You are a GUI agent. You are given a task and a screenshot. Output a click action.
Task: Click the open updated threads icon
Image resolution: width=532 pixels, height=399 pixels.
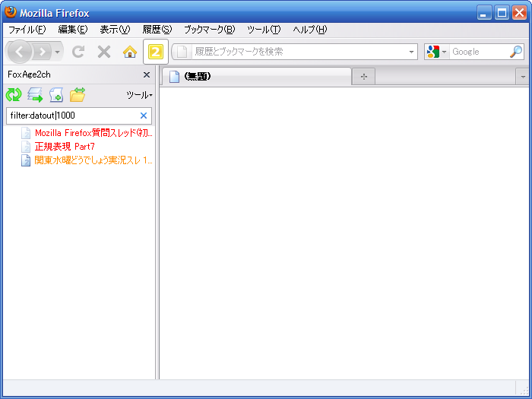[35, 95]
